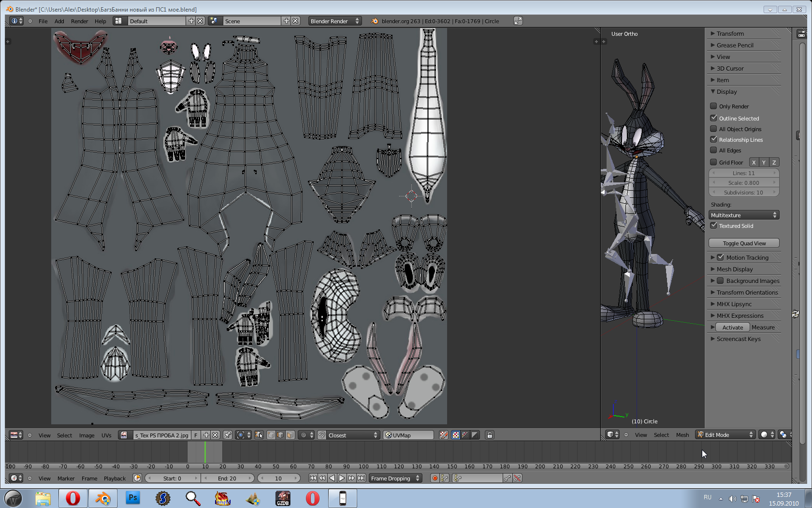The image size is (812, 508).
Task: Open the timeline Marker menu
Action: click(x=66, y=478)
